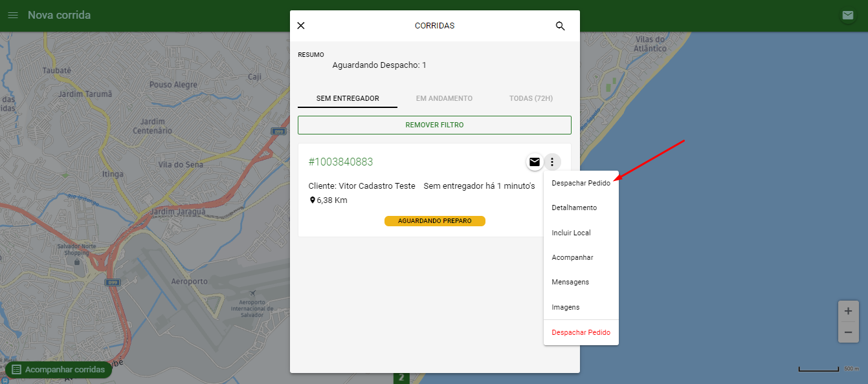
Task: Toggle the three-dot menu on order #1003840883
Action: coord(552,162)
